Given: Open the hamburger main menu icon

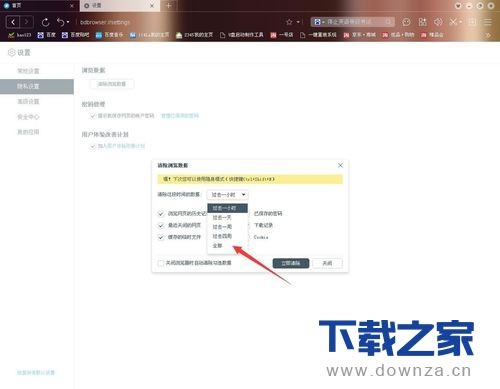Looking at the screenshot, I should tap(488, 22).
